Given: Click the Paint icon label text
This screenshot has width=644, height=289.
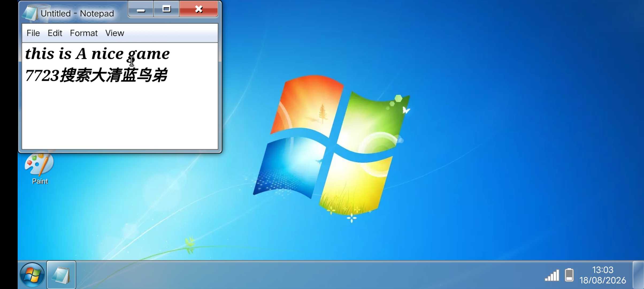Looking at the screenshot, I should [40, 181].
